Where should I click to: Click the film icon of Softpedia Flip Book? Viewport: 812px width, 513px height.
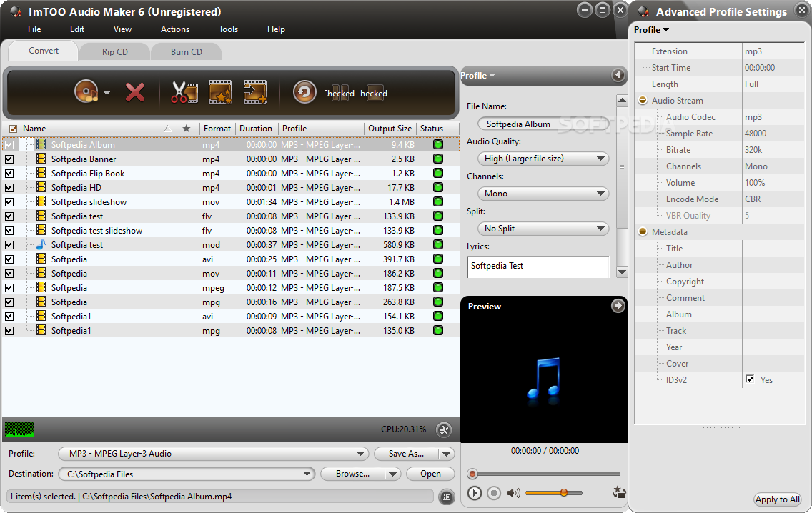[41, 173]
